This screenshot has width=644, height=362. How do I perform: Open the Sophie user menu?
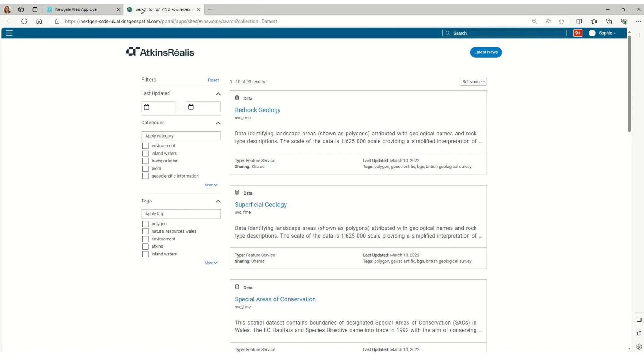click(x=607, y=33)
